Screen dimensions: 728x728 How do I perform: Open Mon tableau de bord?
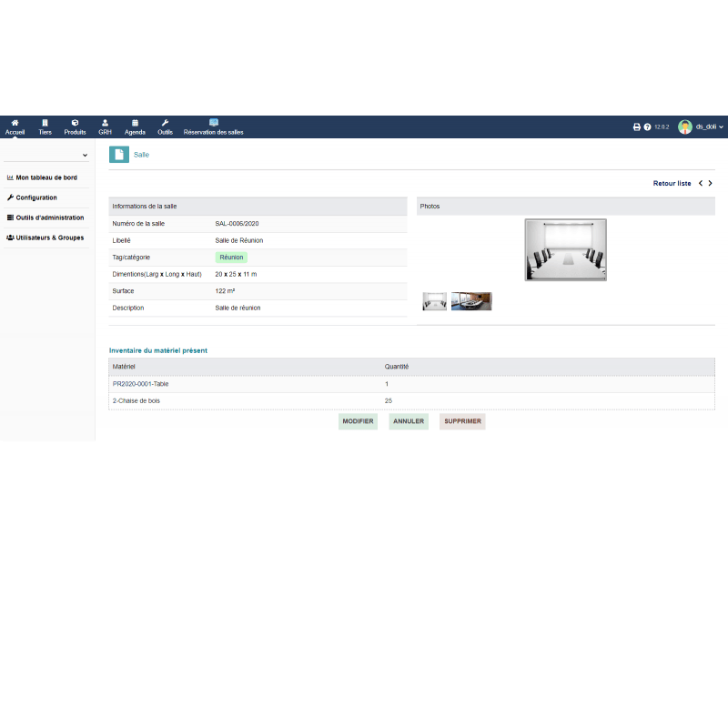click(x=45, y=177)
